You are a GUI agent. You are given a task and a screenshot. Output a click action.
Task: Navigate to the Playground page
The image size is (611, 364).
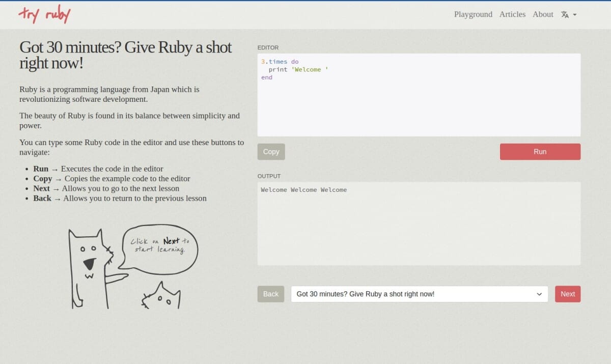point(473,14)
